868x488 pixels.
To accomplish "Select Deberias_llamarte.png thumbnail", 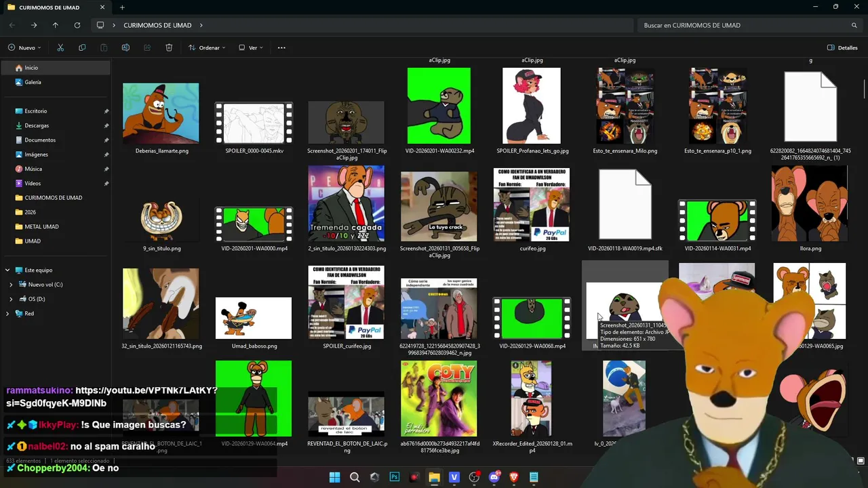I will point(161,113).
